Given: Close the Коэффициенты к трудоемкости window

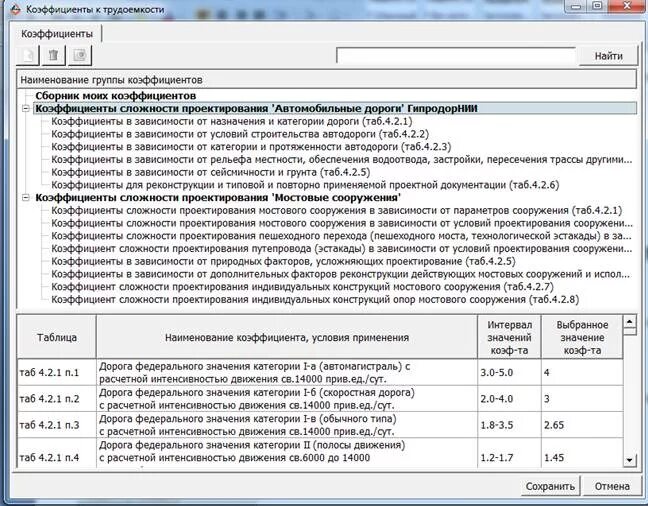Looking at the screenshot, I should click(627, 6).
